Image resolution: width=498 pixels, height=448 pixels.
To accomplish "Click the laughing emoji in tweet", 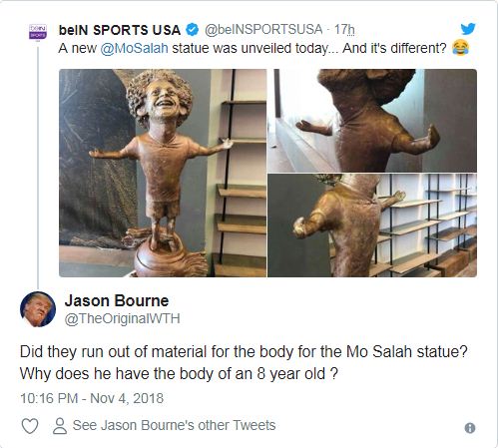I will 460,48.
